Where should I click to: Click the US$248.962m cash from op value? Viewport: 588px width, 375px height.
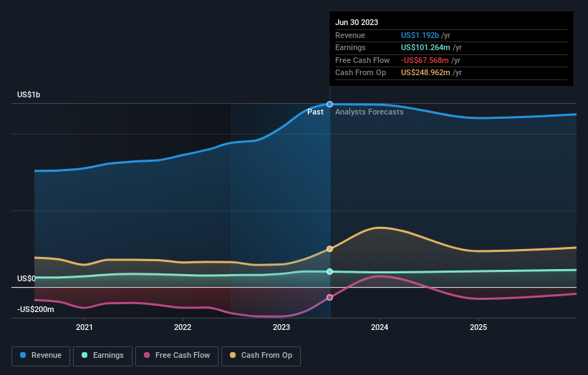425,73
